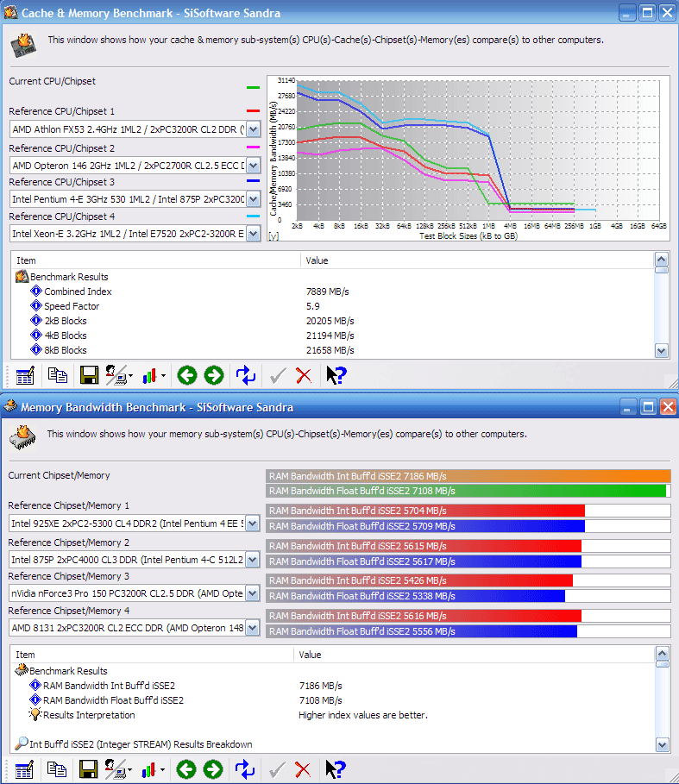The image size is (679, 784).
Task: Click red Int Buff'd 5704 MB/s reference bar
Action: click(x=425, y=511)
